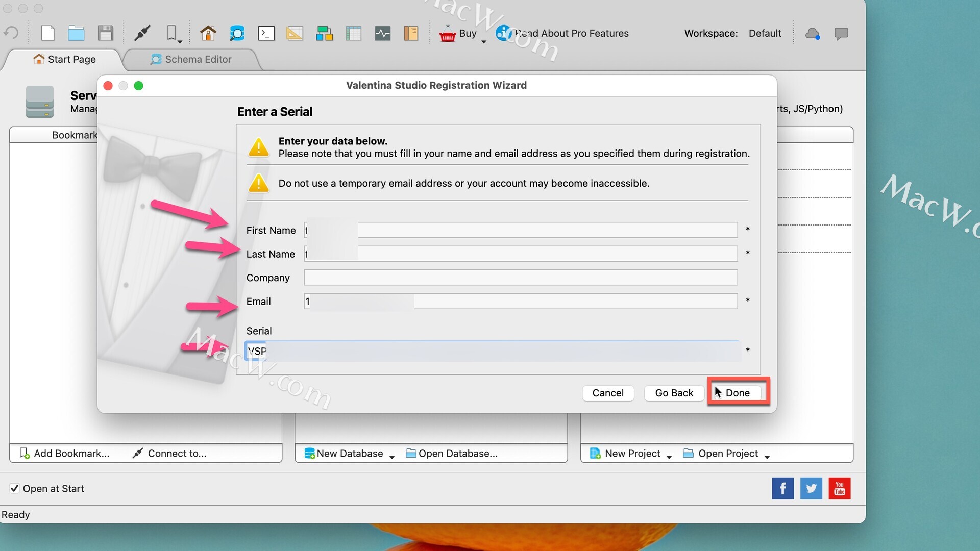This screenshot has width=980, height=551.
Task: Click the Servers disk stack icon
Action: tap(40, 102)
